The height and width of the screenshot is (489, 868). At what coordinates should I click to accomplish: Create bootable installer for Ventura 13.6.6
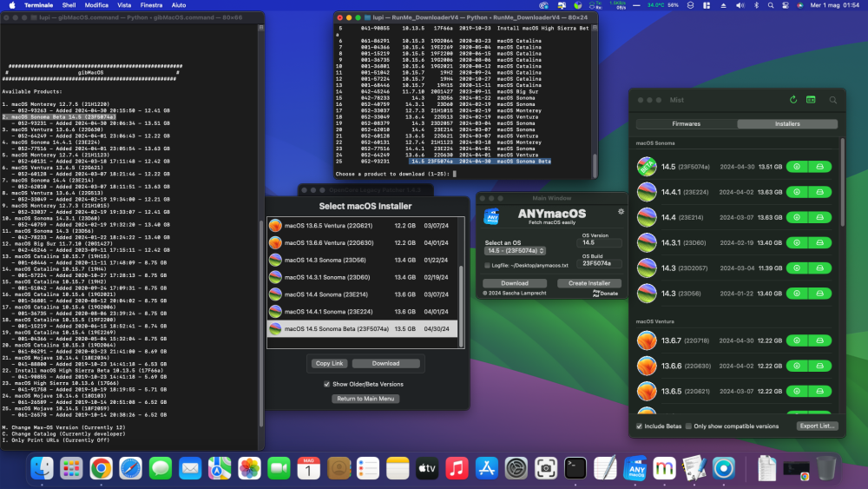point(820,366)
